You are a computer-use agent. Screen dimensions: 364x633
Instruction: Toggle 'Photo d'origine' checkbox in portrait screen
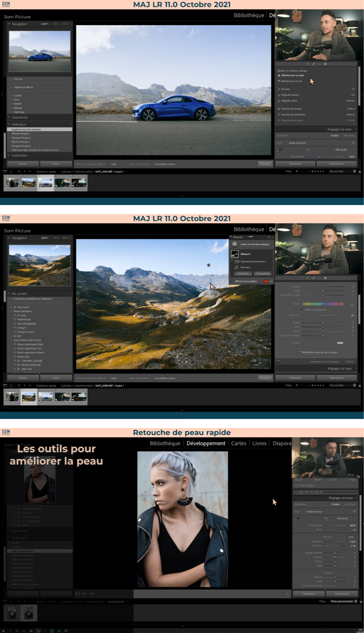(296, 486)
